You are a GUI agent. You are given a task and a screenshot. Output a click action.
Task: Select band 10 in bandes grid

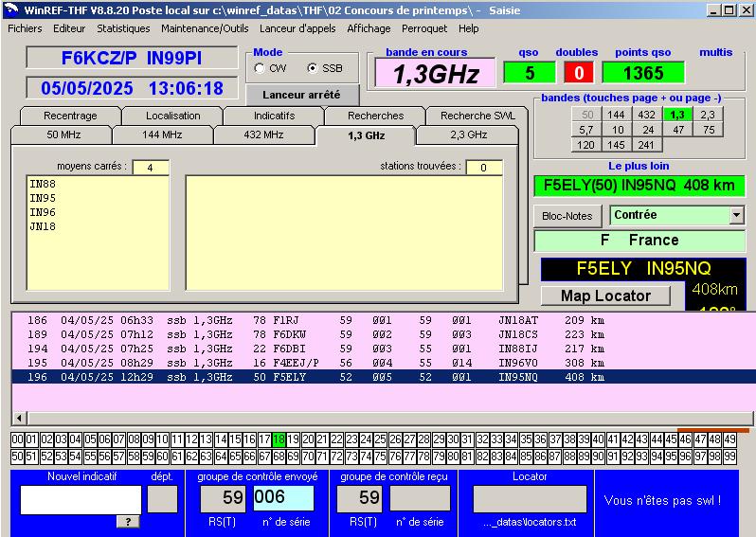pos(616,130)
